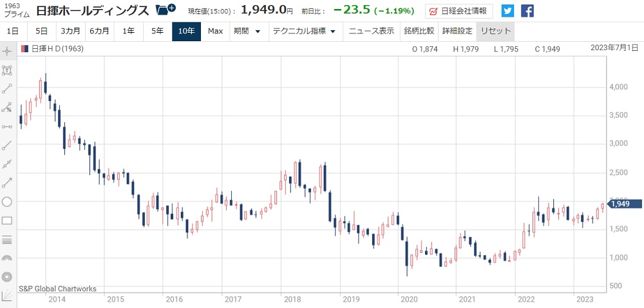Select the crosshair cursor tool
Image resolution: width=644 pixels, height=308 pixels.
tap(7, 51)
